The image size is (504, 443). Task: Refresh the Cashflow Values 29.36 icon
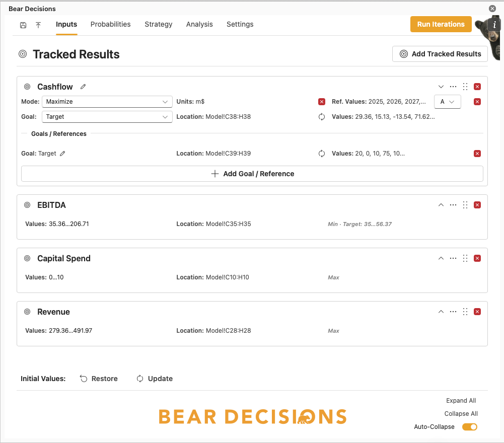322,117
